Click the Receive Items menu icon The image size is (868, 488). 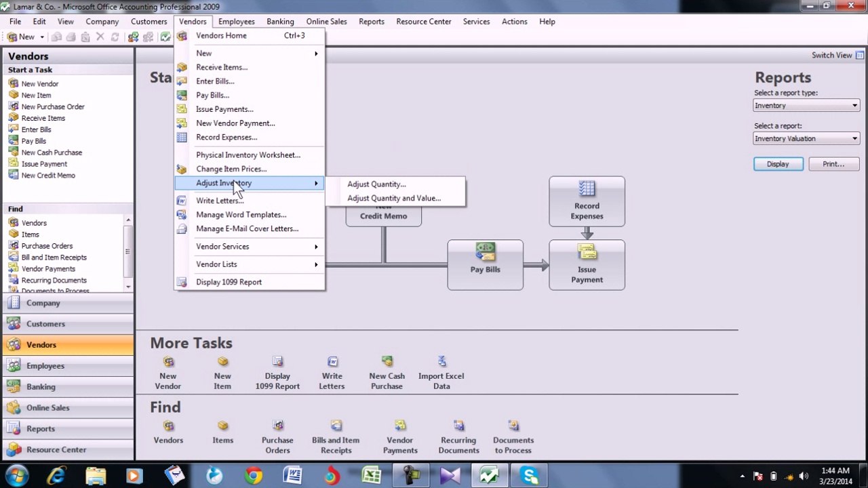pos(182,67)
